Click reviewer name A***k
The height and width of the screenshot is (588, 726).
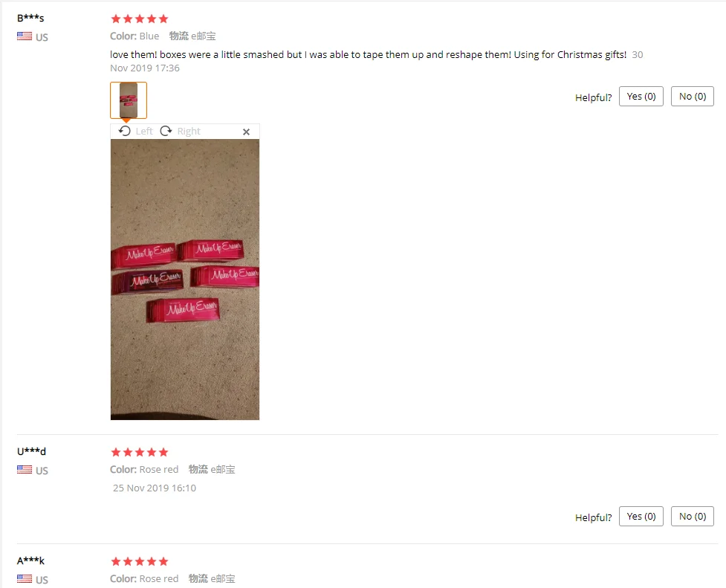click(30, 560)
